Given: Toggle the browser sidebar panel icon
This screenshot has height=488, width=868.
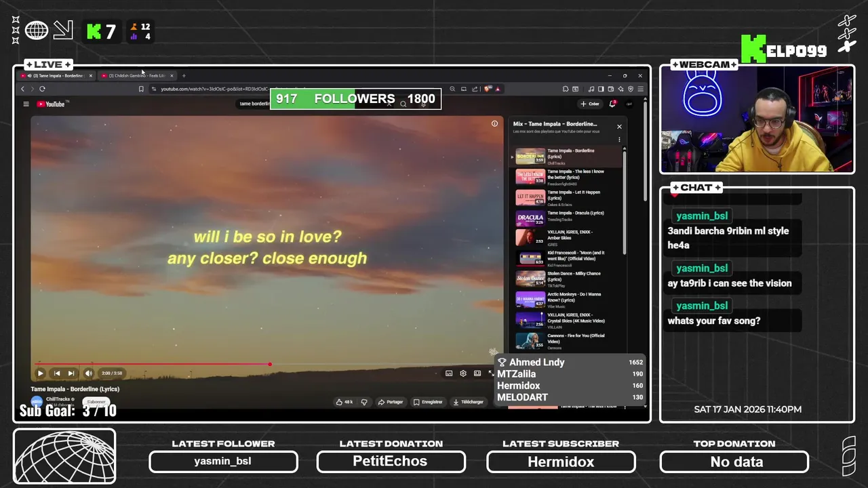Looking at the screenshot, I should 601,89.
